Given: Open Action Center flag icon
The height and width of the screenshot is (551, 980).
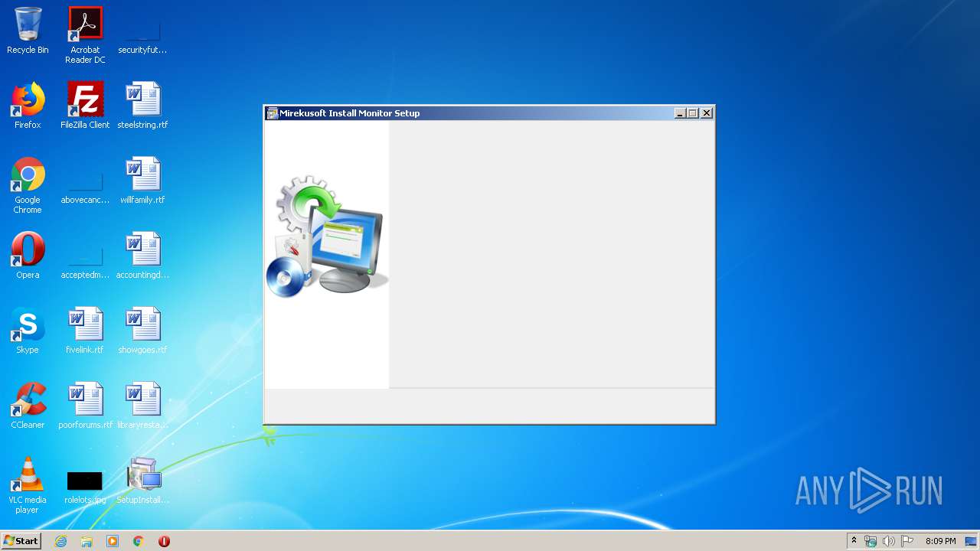Looking at the screenshot, I should coord(907,541).
